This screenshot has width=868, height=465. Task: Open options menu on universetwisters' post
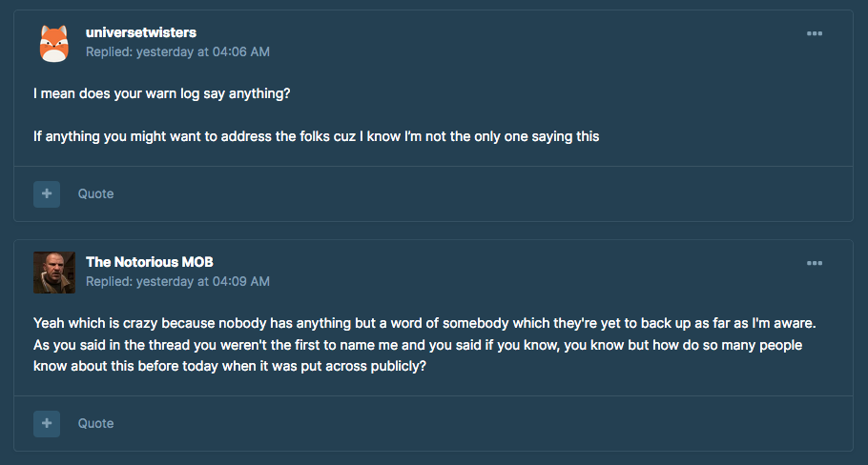[815, 33]
